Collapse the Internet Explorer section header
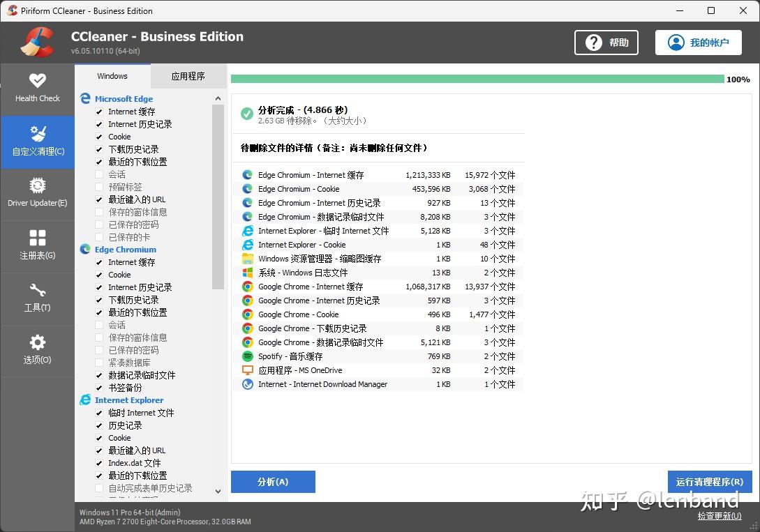Screen dimensions: 760x532 point(129,400)
